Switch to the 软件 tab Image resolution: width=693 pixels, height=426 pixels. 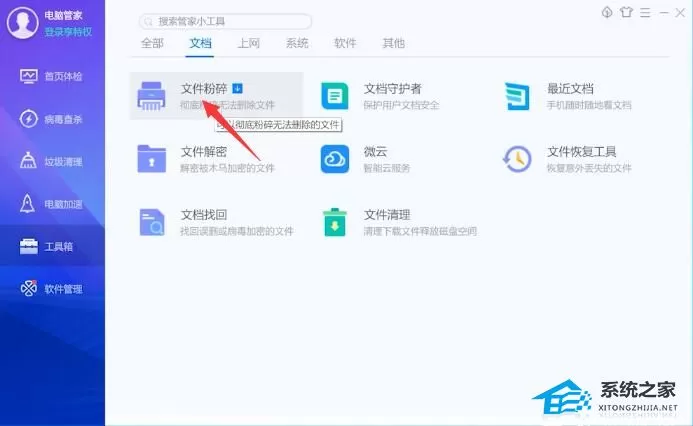point(345,43)
